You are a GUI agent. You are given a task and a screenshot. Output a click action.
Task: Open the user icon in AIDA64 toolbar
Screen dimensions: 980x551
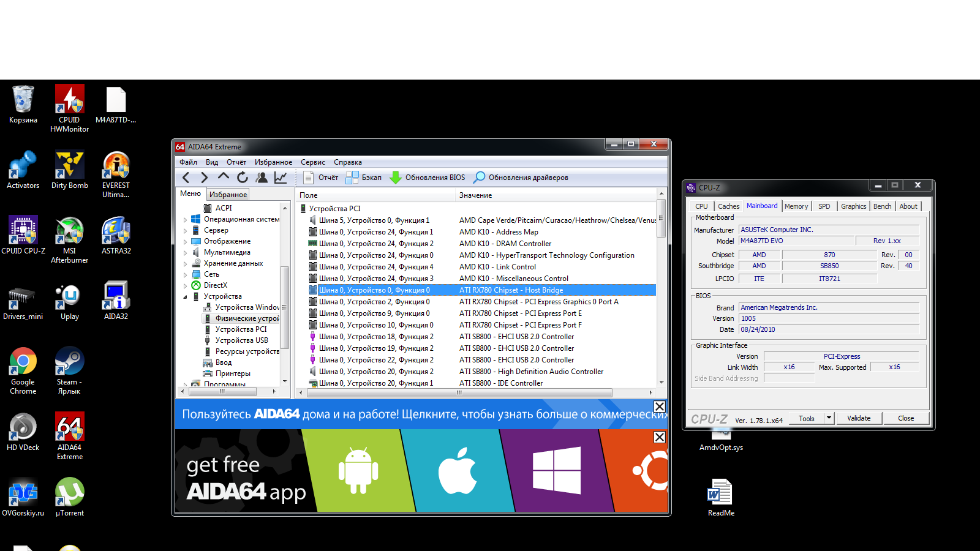(x=262, y=178)
